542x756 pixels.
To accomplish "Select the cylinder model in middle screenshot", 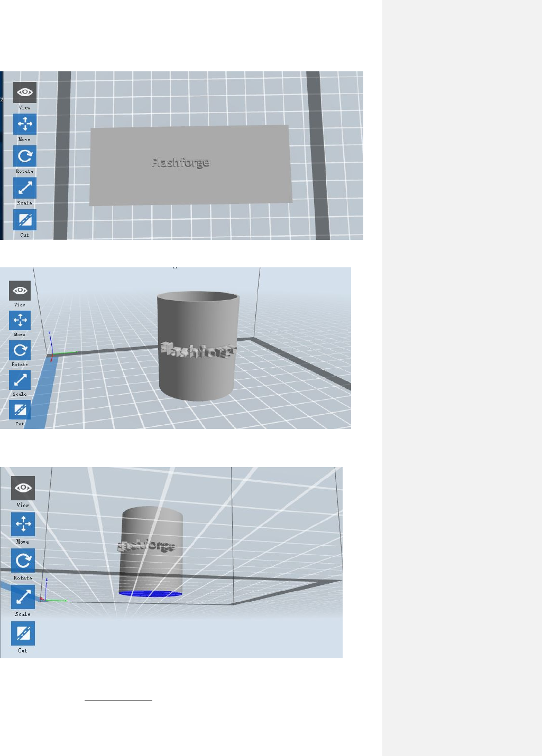I will pyautogui.click(x=197, y=346).
